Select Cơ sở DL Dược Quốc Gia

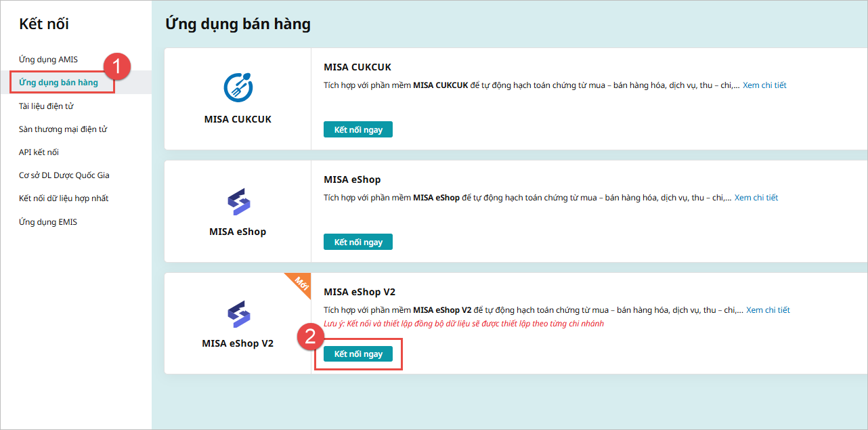click(64, 175)
